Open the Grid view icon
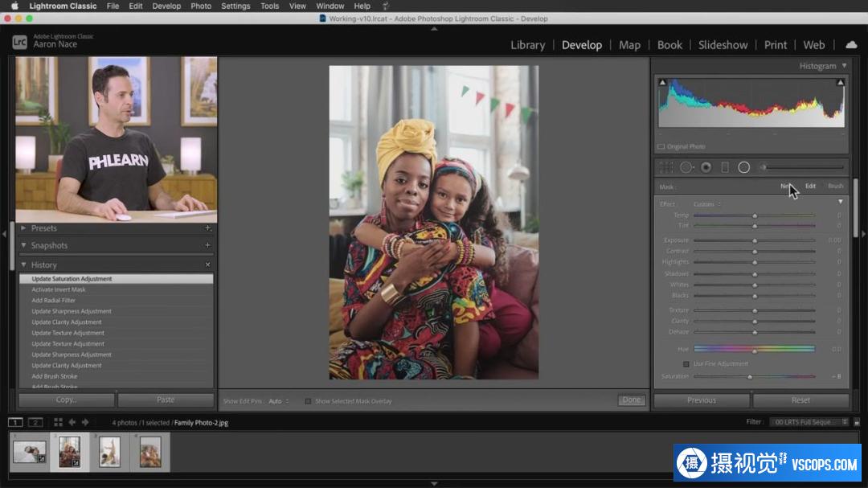868x488 pixels. click(58, 423)
